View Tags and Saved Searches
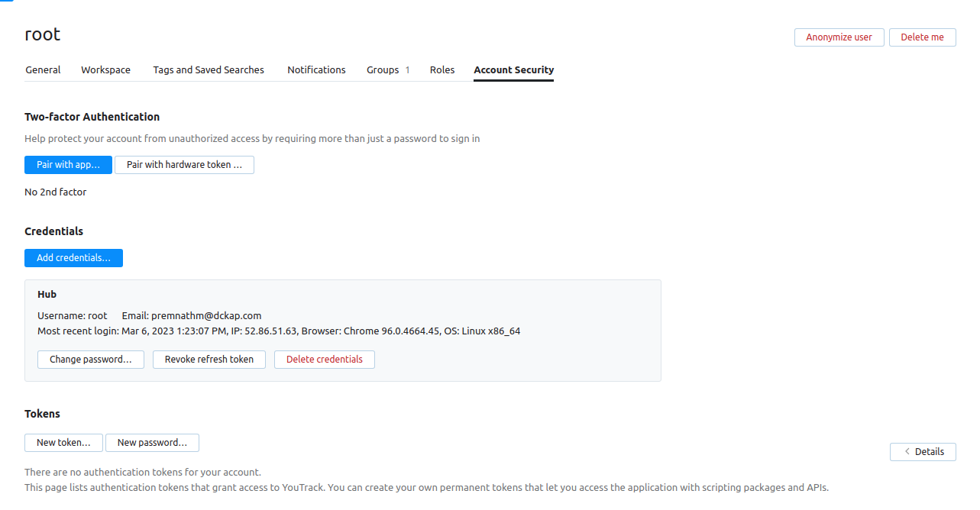Image resolution: width=980 pixels, height=510 pixels. point(208,69)
